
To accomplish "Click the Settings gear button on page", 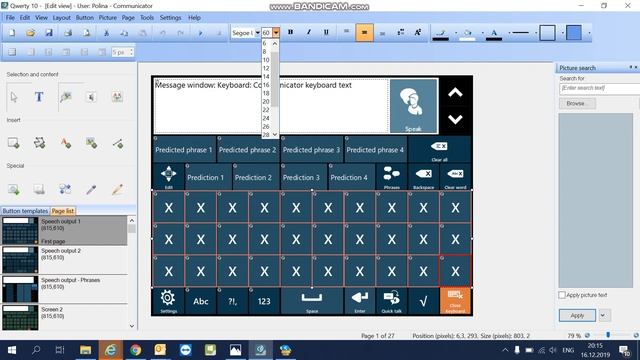I will tap(168, 301).
